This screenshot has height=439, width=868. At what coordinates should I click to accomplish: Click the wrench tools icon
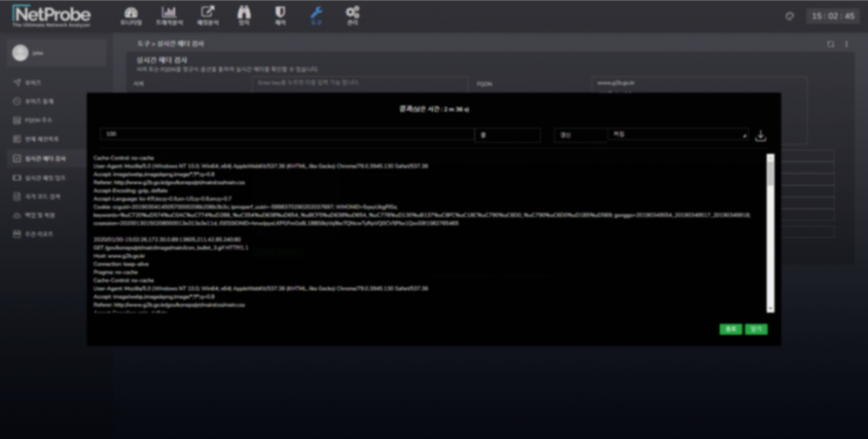pos(315,15)
